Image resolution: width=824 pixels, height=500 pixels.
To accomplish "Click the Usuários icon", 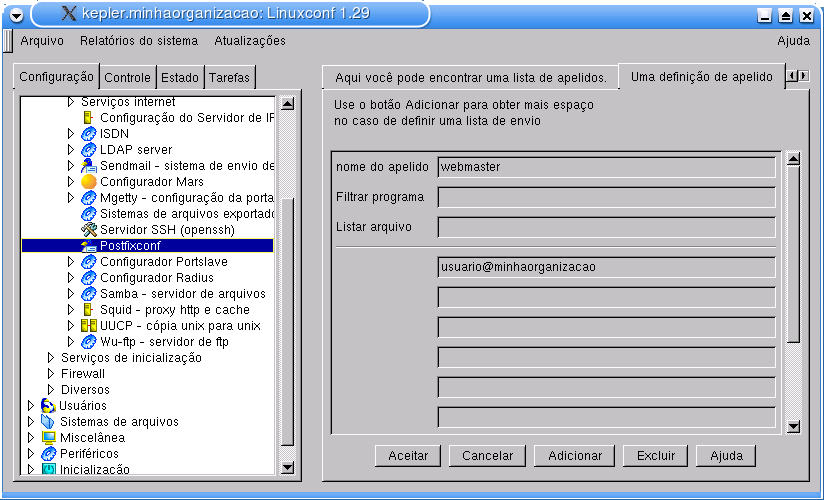I will pyautogui.click(x=48, y=406).
